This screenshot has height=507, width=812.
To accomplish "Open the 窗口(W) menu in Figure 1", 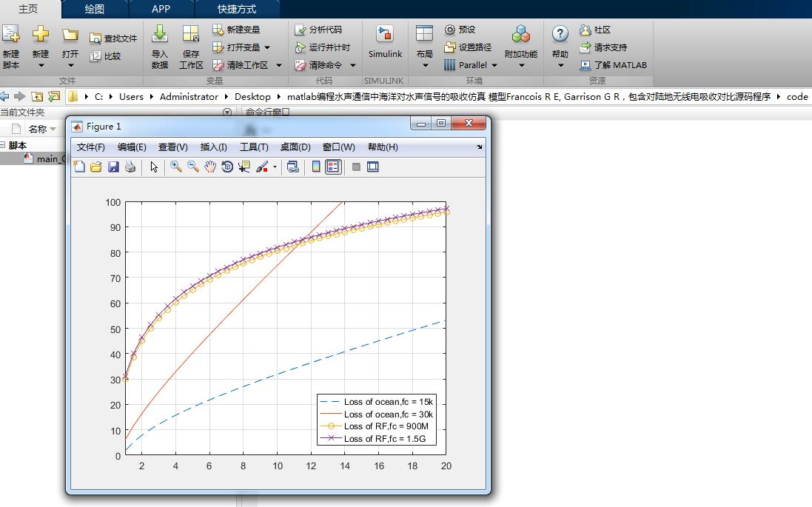I will click(x=339, y=147).
